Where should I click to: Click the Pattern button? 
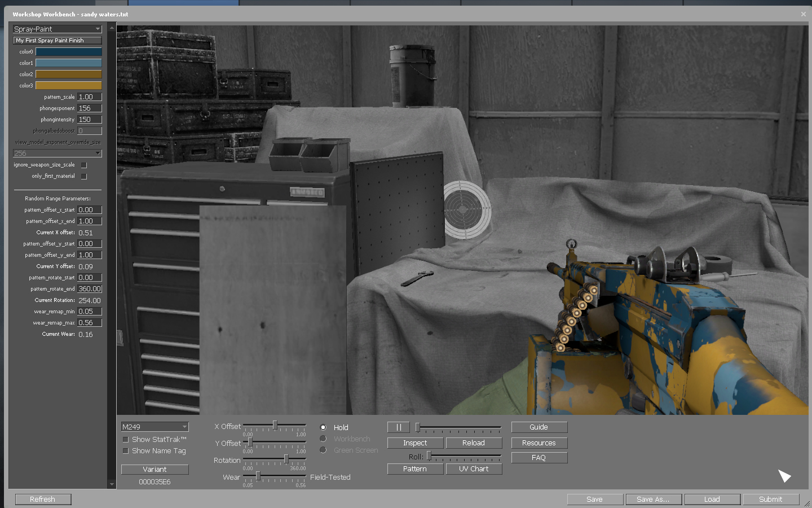(x=415, y=469)
